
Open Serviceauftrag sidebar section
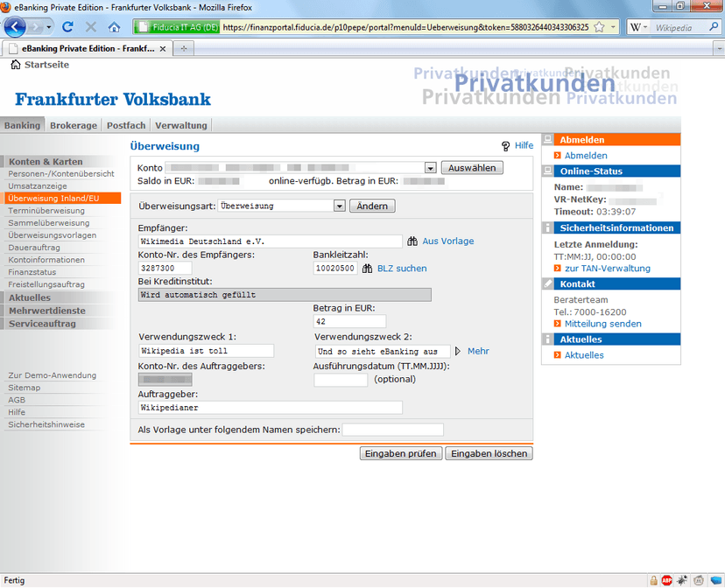tap(42, 324)
